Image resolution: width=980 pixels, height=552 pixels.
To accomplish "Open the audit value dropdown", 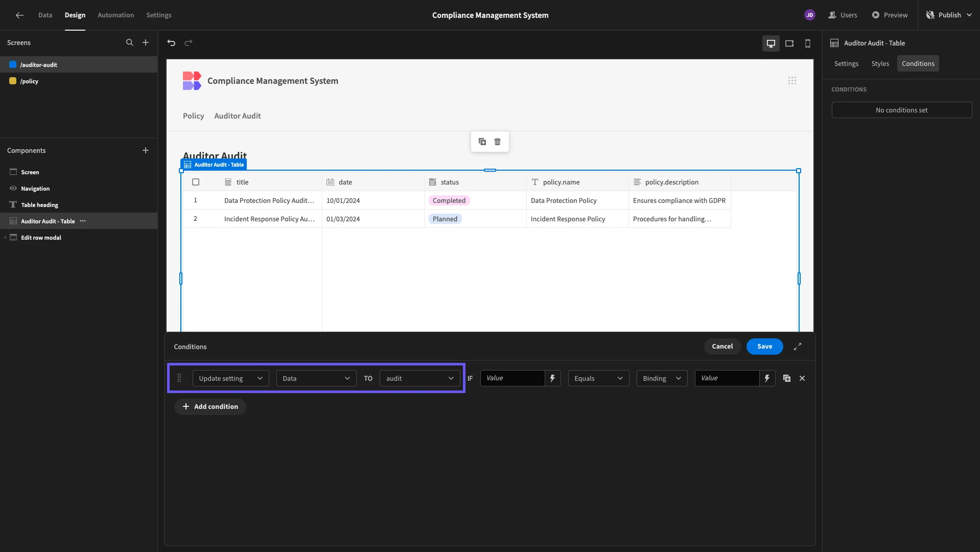I will click(x=419, y=378).
